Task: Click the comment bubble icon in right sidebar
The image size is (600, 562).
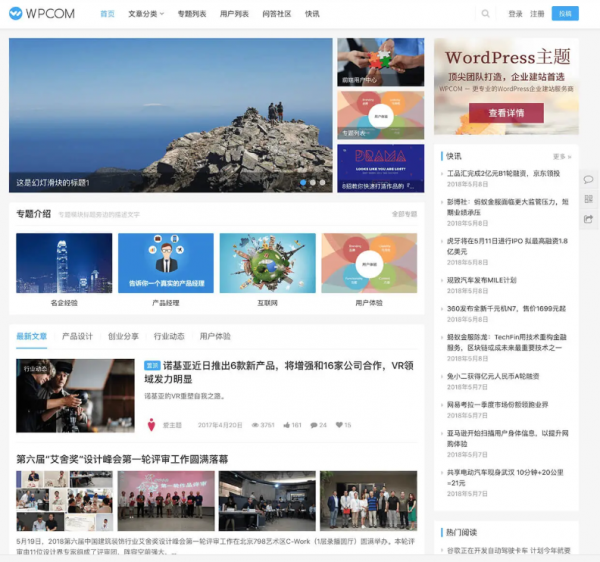Action: (x=588, y=180)
